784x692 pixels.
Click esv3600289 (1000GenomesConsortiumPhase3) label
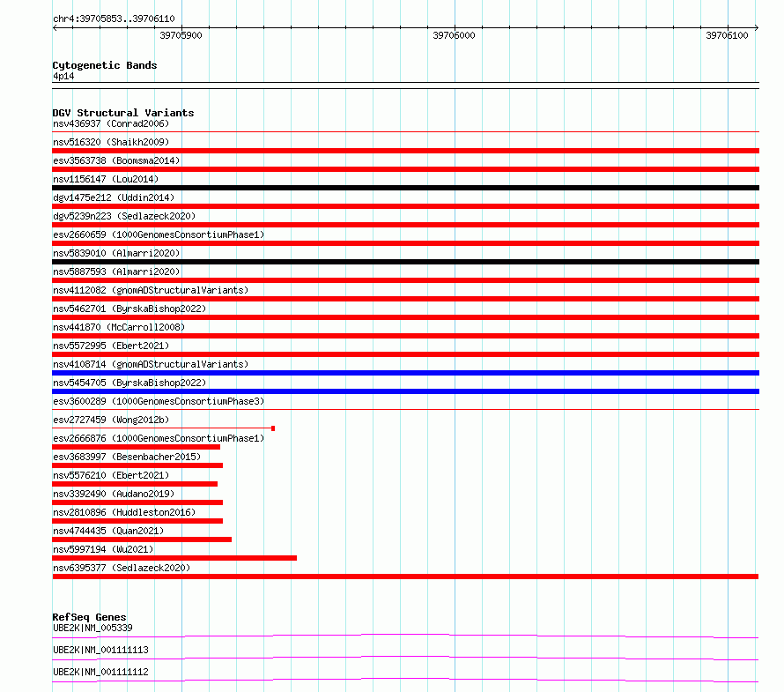(159, 401)
